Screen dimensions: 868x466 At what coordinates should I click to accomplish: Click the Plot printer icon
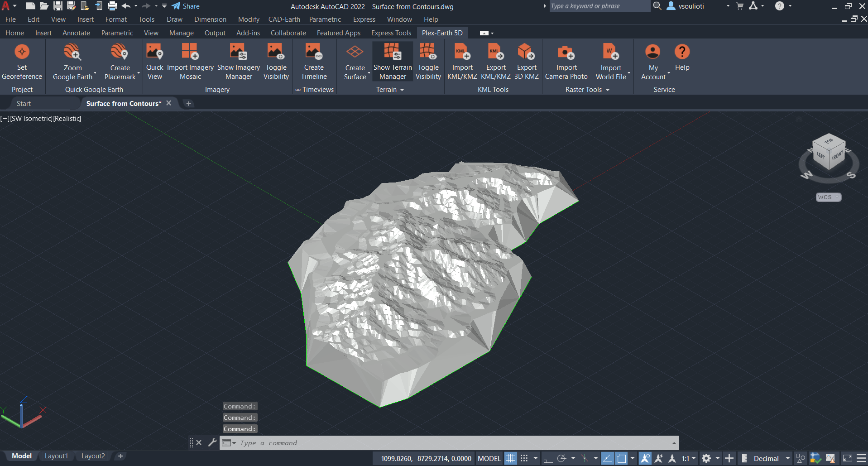point(112,6)
